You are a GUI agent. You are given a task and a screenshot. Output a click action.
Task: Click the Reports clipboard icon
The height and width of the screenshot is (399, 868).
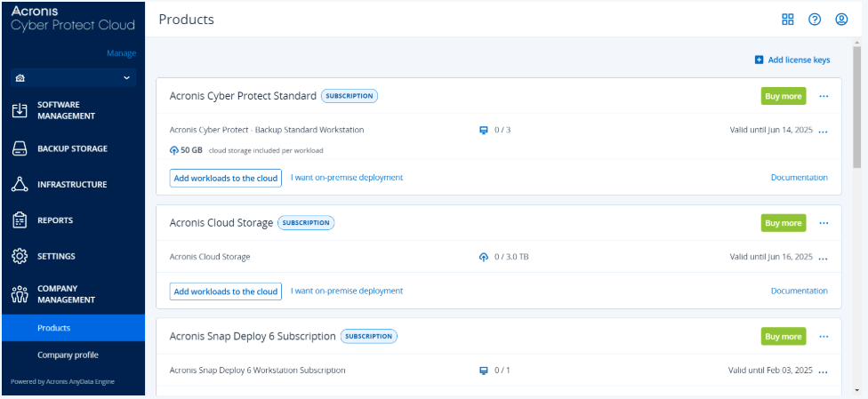click(x=20, y=220)
